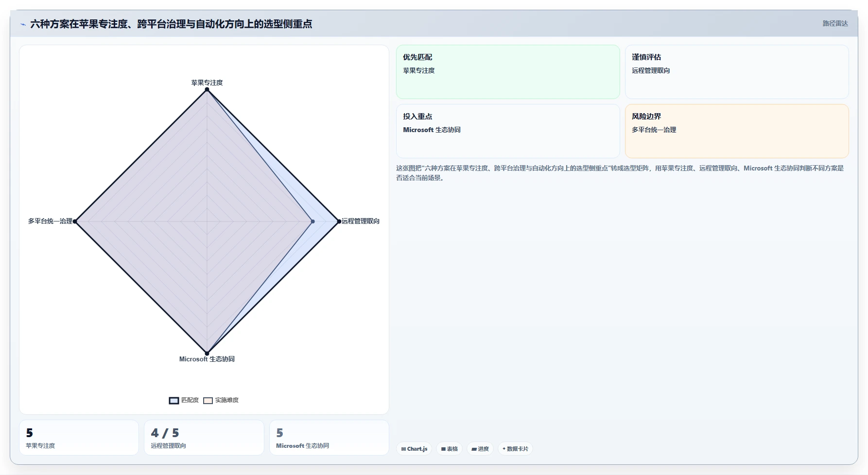Click the 多平台统一治理 axis label left of the radar
The width and height of the screenshot is (868, 475).
[50, 221]
